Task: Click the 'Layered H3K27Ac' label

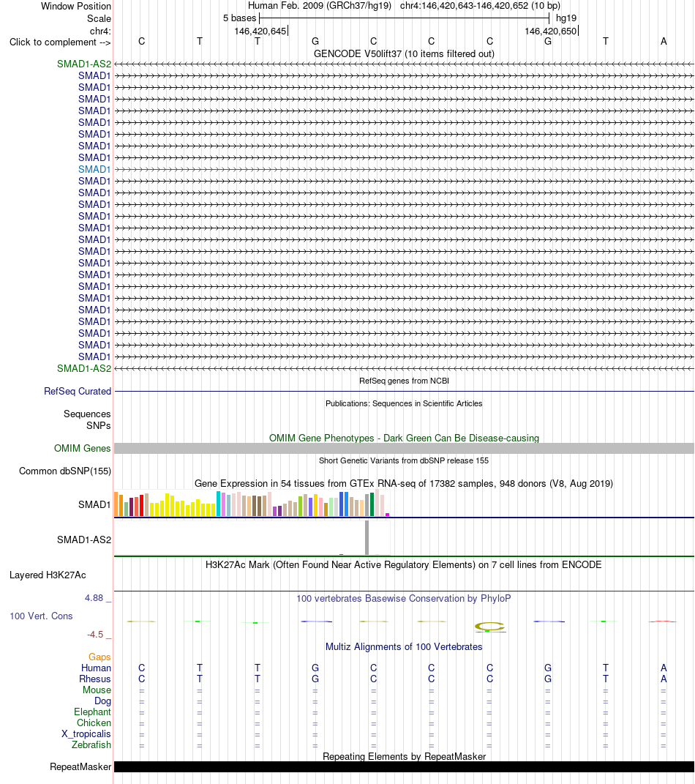Action: click(48, 575)
